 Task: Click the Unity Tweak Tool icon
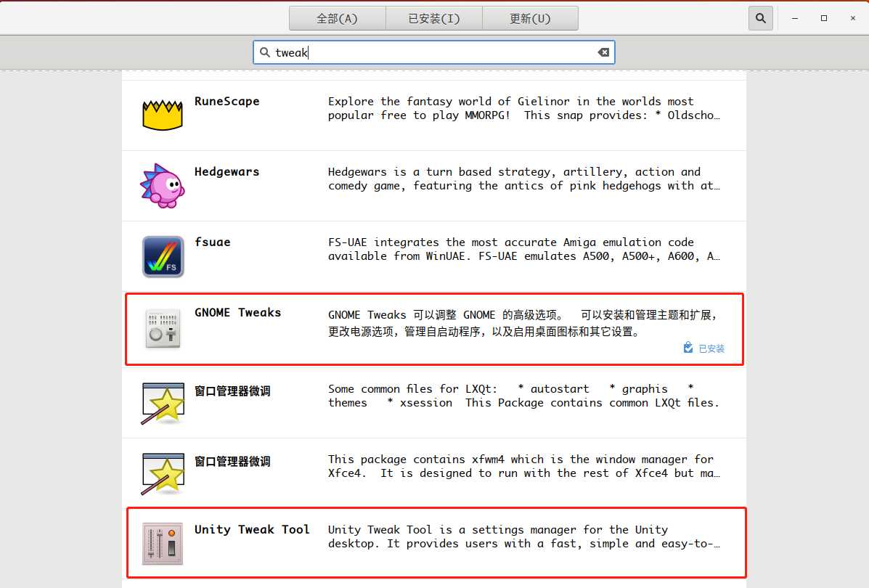pyautogui.click(x=163, y=544)
